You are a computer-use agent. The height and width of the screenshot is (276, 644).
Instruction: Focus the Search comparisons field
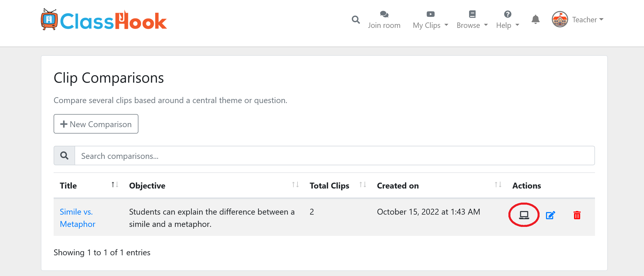click(335, 156)
